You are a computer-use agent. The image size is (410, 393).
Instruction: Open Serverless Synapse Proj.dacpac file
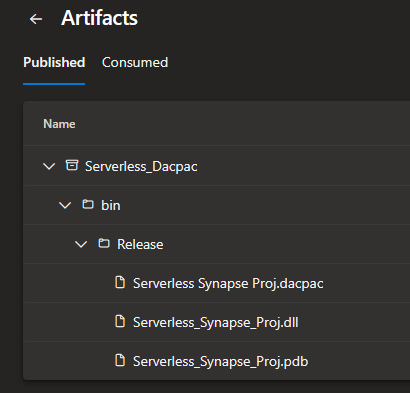228,284
